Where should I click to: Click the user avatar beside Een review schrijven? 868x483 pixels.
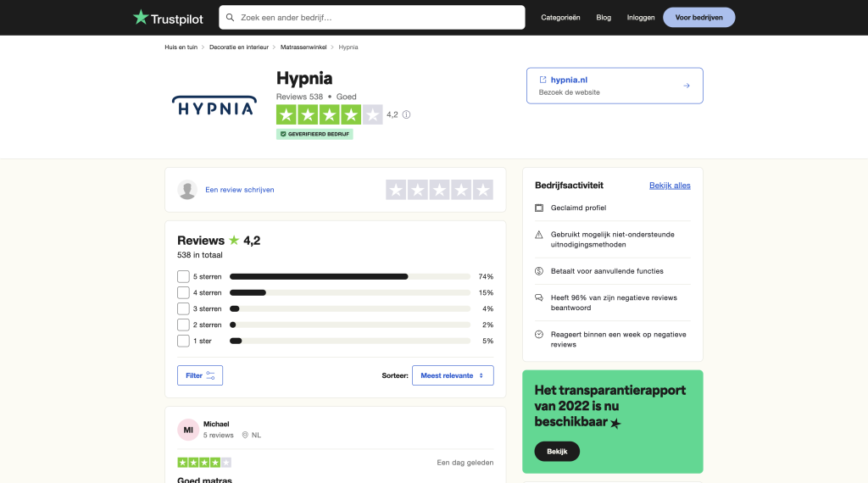[x=187, y=190]
